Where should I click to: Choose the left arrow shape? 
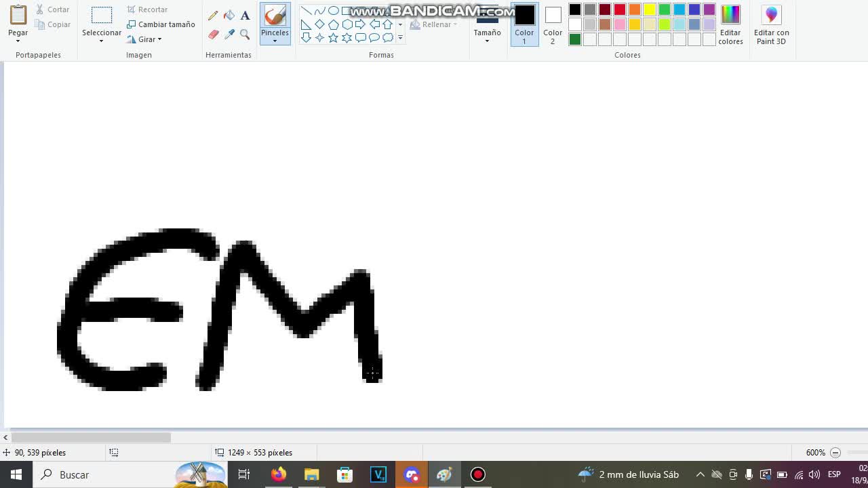tap(374, 24)
